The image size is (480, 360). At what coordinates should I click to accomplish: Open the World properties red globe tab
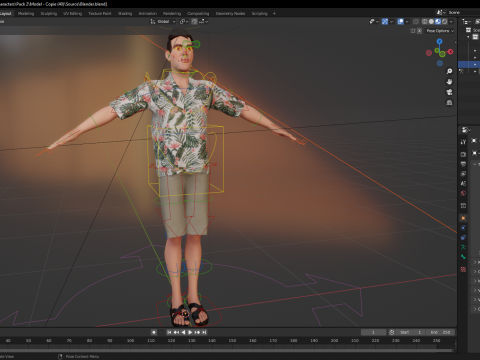coord(463,193)
